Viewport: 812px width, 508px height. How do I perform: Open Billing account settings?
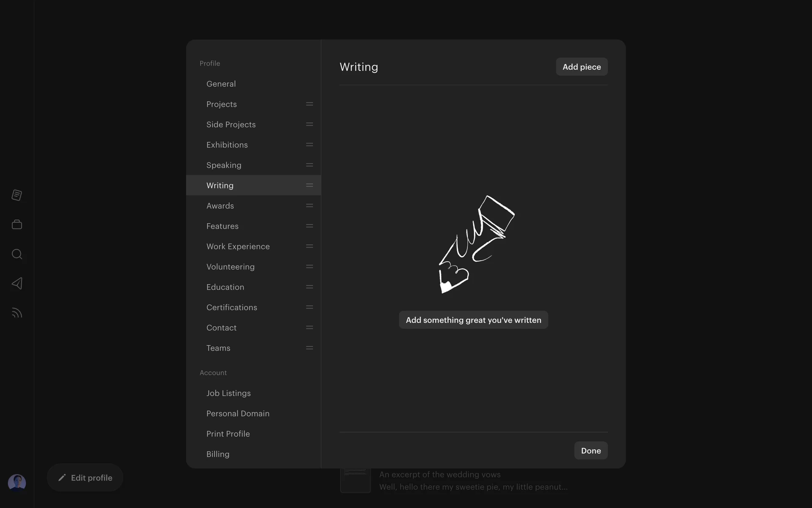pos(218,454)
